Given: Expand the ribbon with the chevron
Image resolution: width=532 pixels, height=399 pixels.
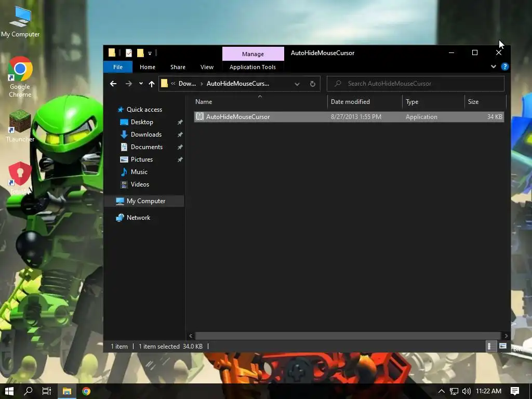Looking at the screenshot, I should [494, 66].
